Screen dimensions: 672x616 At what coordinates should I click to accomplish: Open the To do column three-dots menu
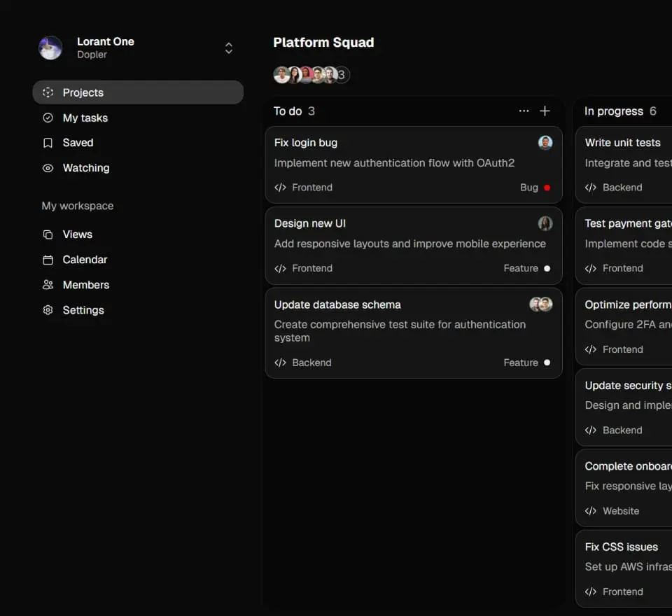point(524,111)
